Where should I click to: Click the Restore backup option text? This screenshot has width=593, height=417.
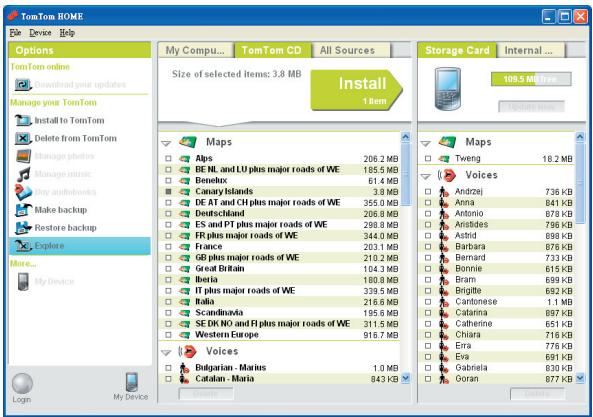coord(65,228)
